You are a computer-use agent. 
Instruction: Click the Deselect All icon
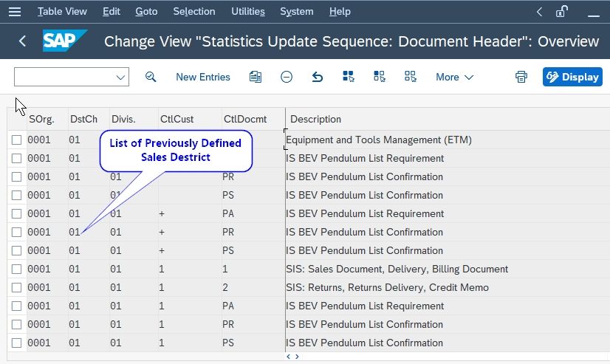pos(411,77)
